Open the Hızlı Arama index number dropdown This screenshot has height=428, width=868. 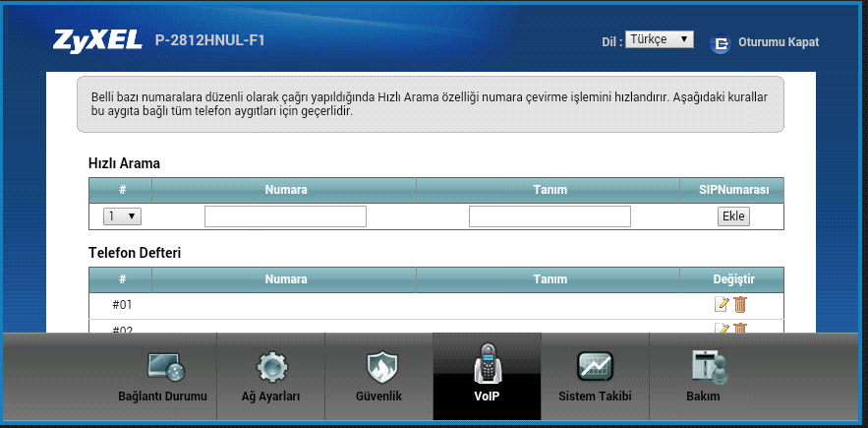(122, 216)
